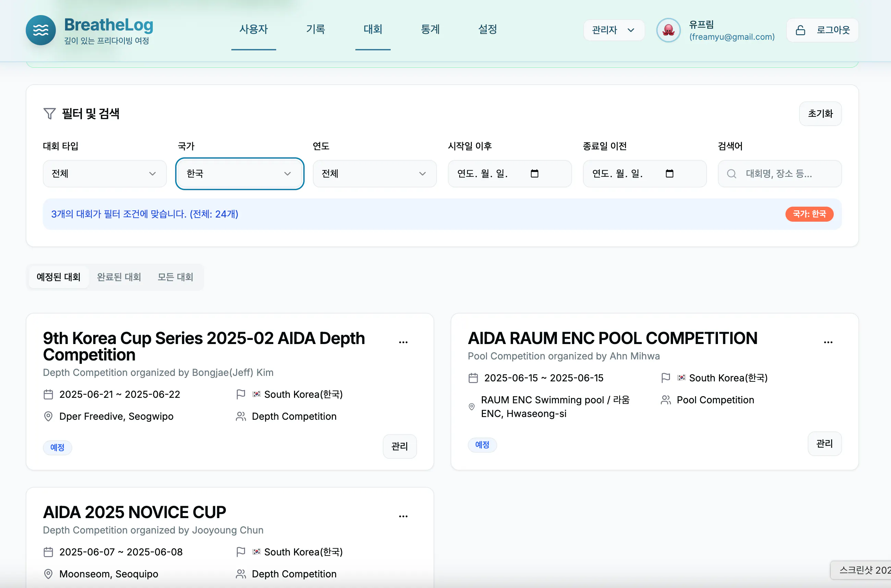The width and height of the screenshot is (891, 588).
Task: Click the search magnifier icon
Action: pos(731,174)
